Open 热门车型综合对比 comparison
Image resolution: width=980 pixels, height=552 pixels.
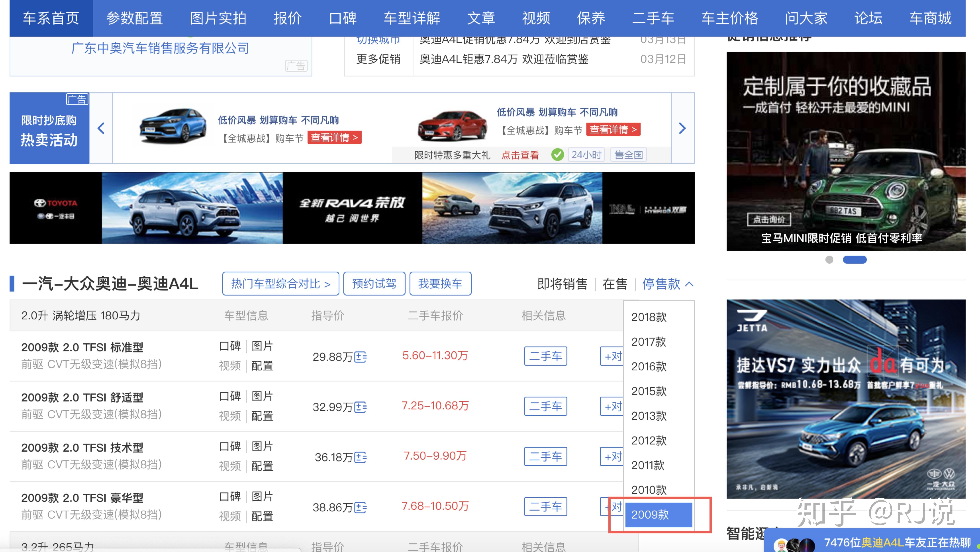281,283
